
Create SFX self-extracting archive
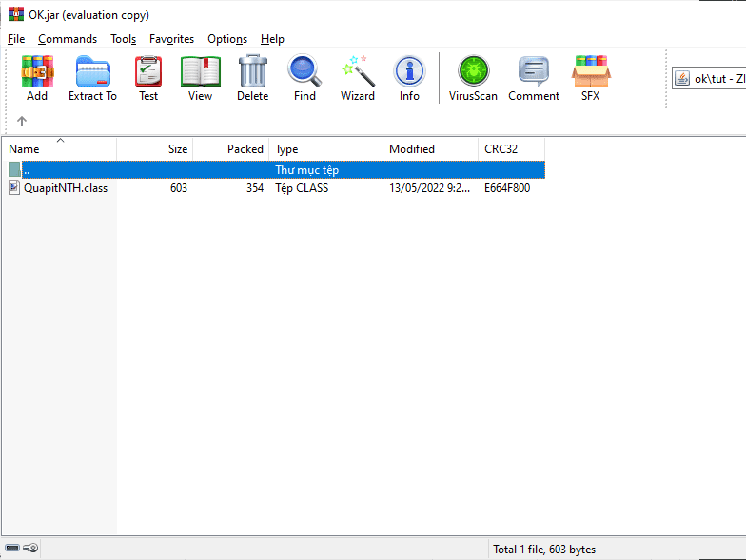(590, 78)
